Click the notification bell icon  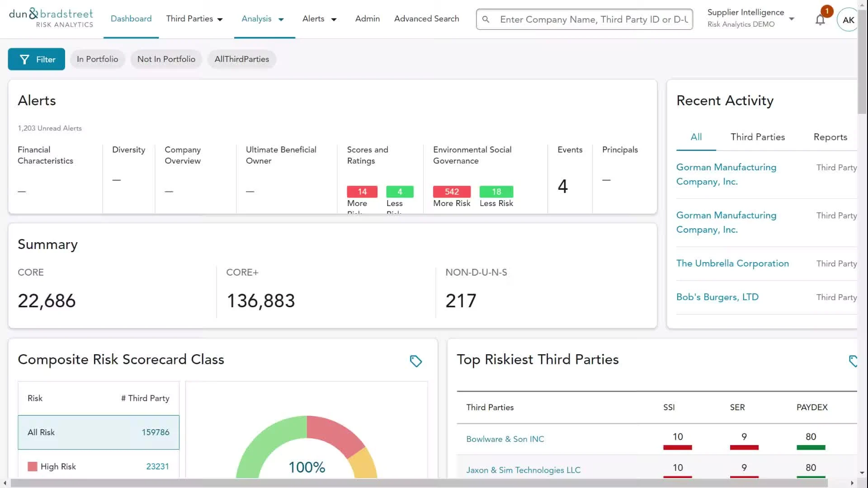820,20
